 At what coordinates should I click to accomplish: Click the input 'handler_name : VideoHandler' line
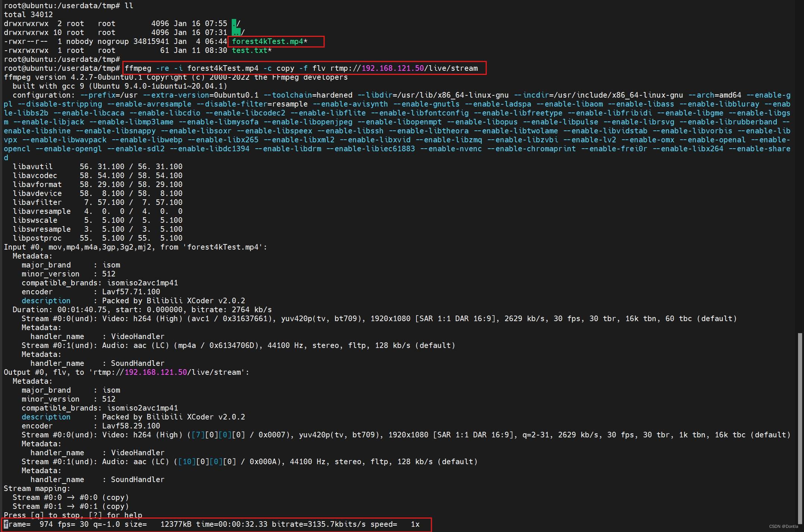[98, 336]
